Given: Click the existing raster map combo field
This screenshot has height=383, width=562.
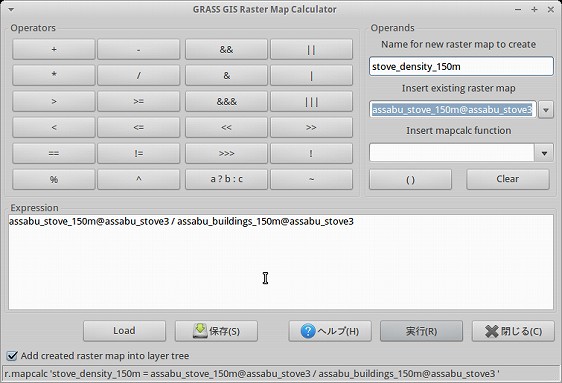Looking at the screenshot, I should pos(453,110).
